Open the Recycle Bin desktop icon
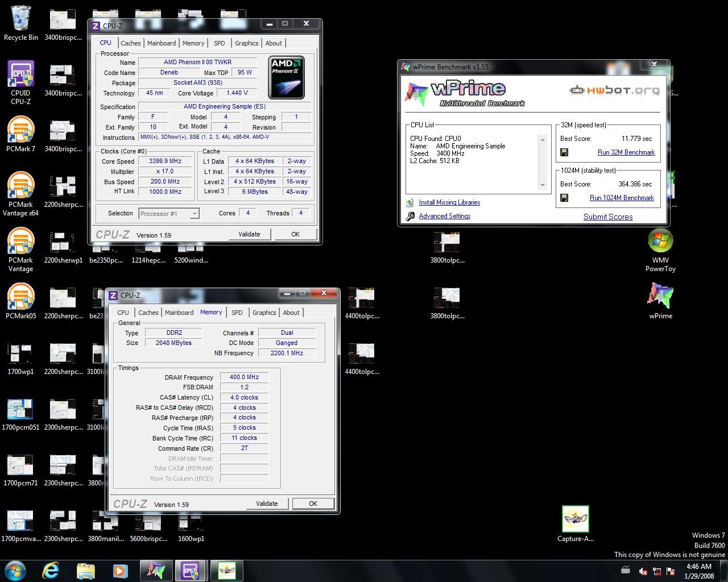This screenshot has height=582, width=728. click(20, 23)
